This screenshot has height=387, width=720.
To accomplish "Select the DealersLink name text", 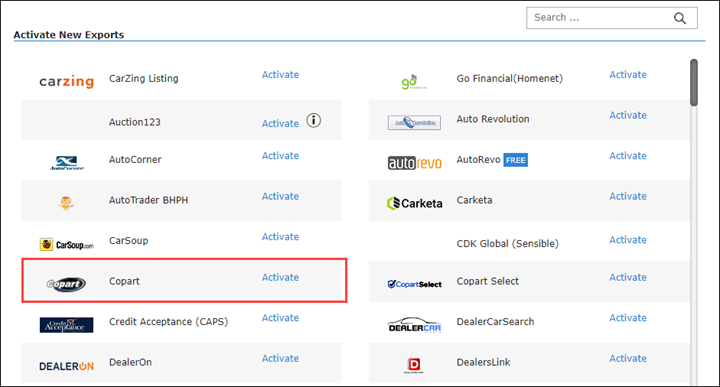I will point(483,362).
